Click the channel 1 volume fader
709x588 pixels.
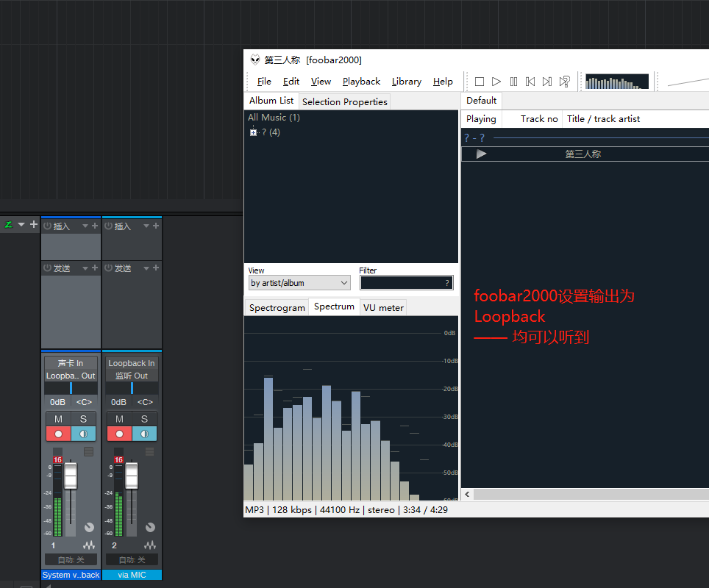[71, 476]
